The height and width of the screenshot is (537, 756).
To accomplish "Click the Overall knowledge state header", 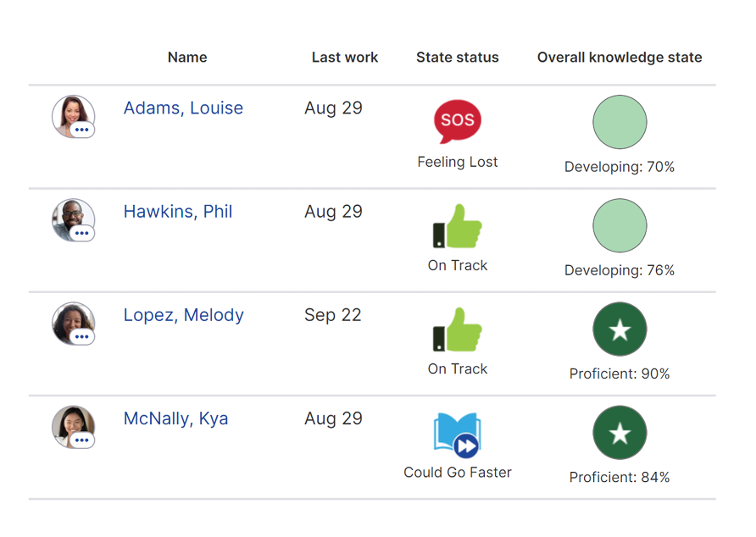I will point(619,57).
